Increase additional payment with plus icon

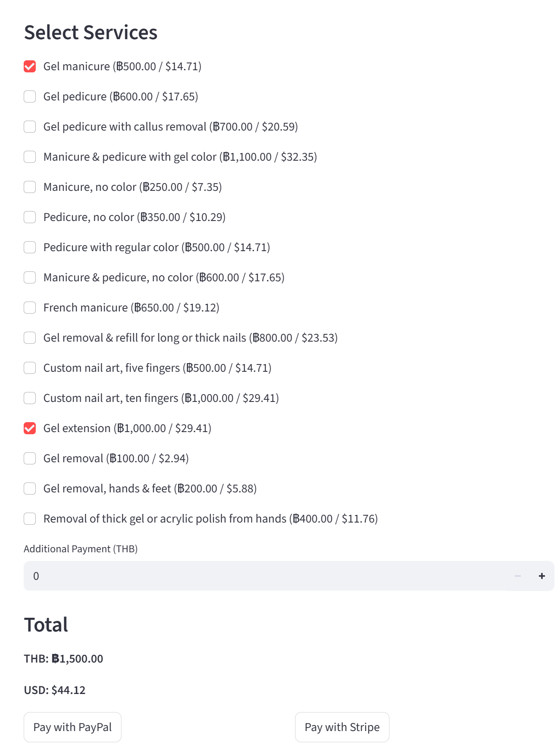pos(542,576)
